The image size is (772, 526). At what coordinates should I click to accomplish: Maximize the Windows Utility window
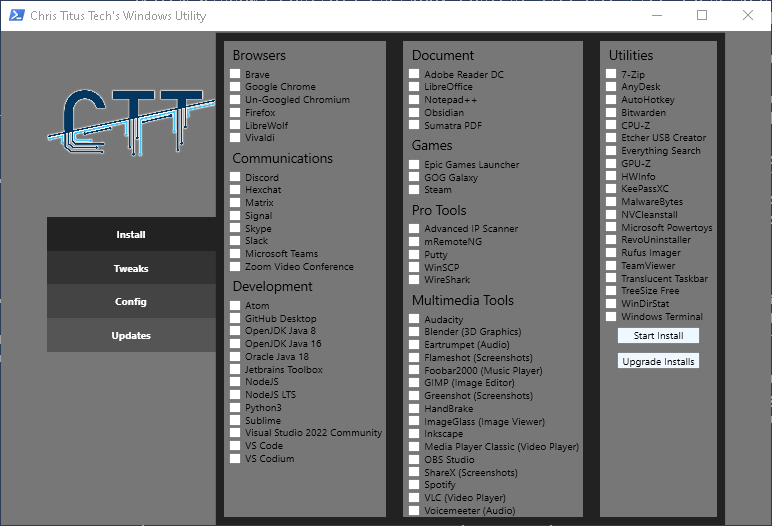702,16
